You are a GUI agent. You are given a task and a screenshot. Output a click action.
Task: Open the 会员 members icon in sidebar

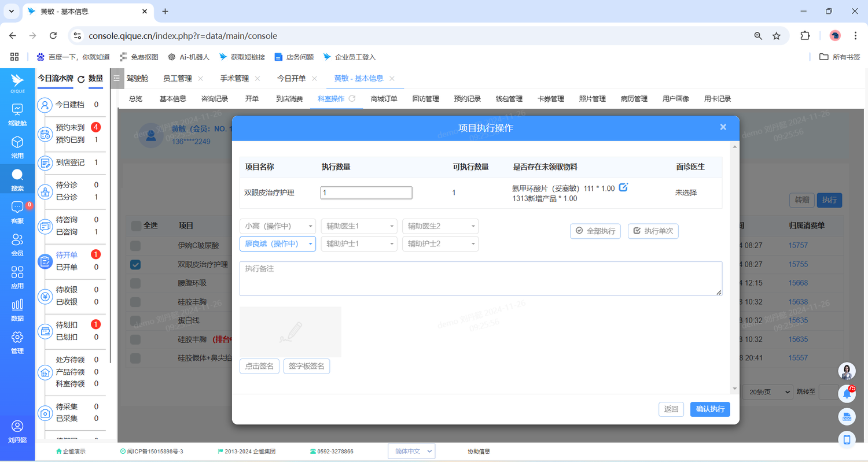[17, 244]
